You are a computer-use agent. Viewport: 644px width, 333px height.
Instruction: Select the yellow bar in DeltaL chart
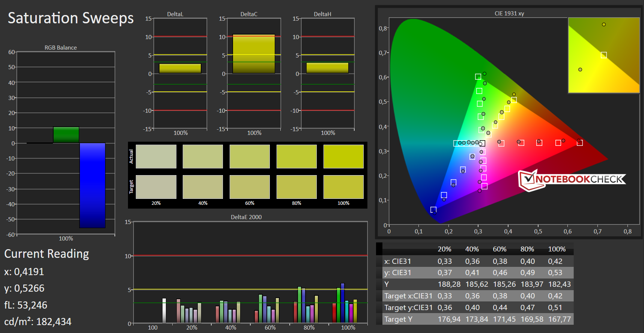180,68
